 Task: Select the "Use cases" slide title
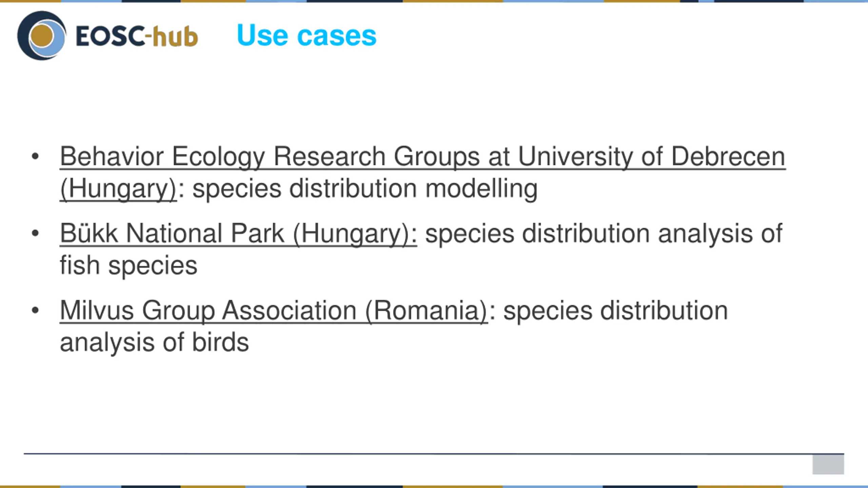pyautogui.click(x=307, y=35)
